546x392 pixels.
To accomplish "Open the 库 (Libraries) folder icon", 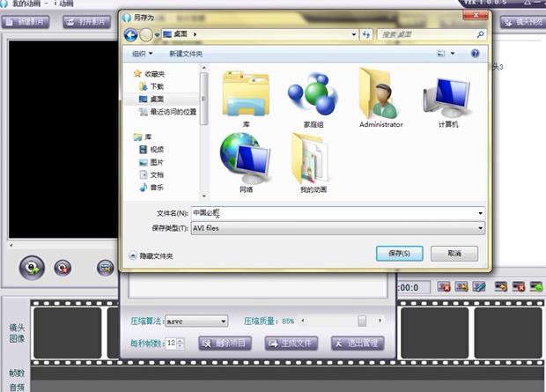I will 245,94.
